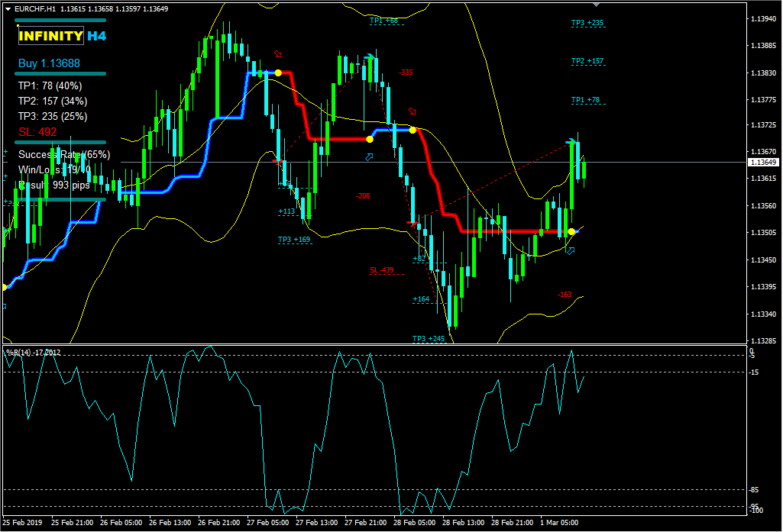The image size is (783, 532).
Task: Click the 'Success Rate (65%)' text
Action: pos(64,155)
